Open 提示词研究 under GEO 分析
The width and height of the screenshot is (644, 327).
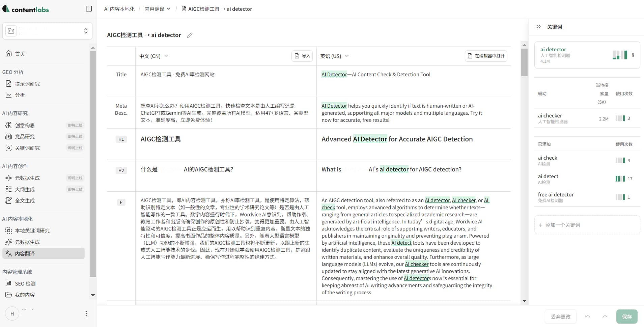pyautogui.click(x=27, y=83)
